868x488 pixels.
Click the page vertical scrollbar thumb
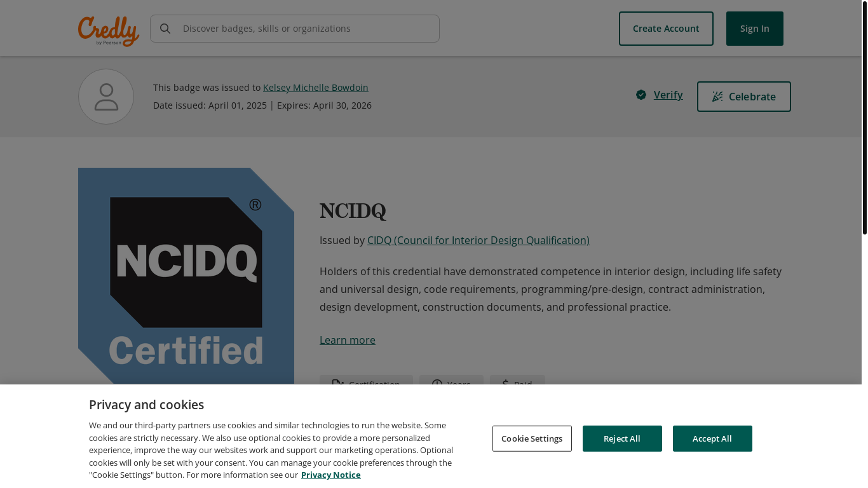pyautogui.click(x=864, y=118)
